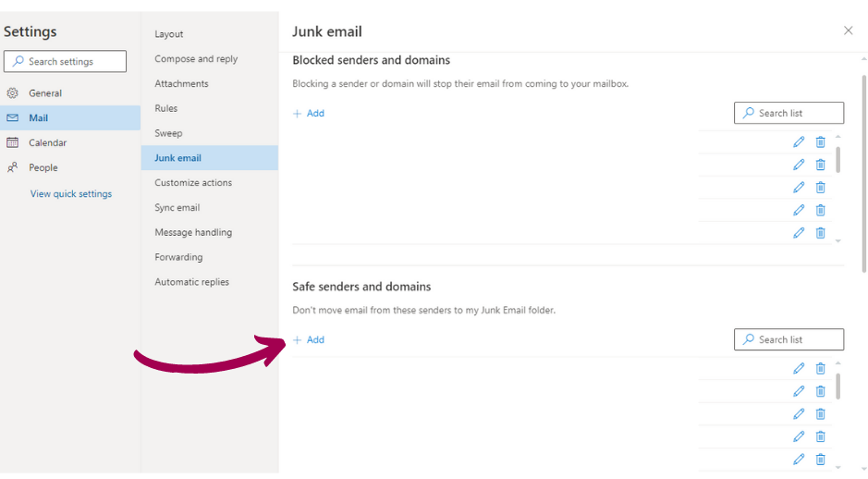Open Sweep settings

click(x=209, y=133)
